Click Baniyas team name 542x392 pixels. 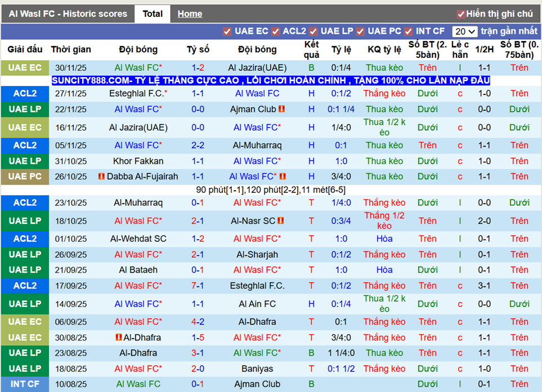[257, 369]
